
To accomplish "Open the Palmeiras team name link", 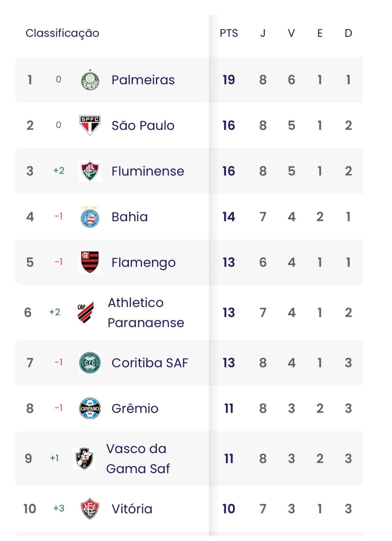I will 143,80.
